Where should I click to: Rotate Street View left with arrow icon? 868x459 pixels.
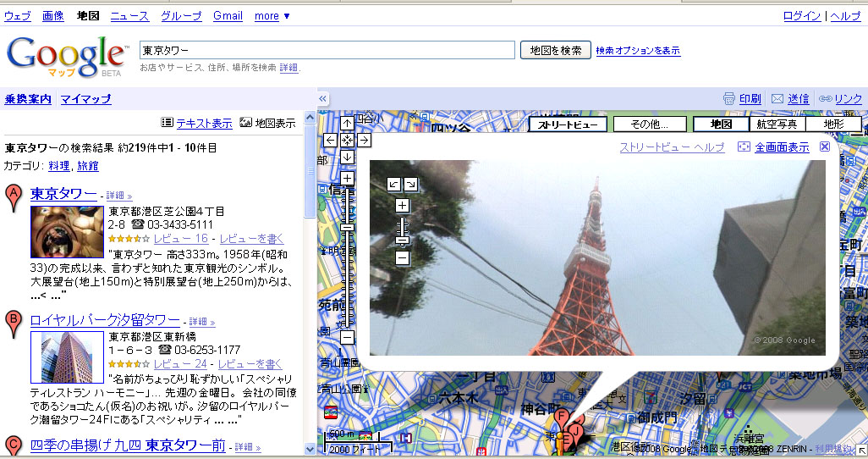click(x=393, y=184)
